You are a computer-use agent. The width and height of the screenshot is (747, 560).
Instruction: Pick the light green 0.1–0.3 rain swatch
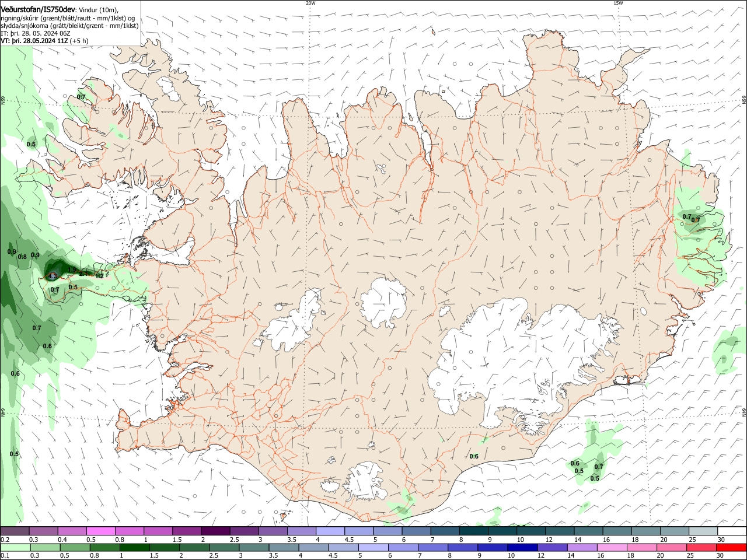click(x=16, y=547)
